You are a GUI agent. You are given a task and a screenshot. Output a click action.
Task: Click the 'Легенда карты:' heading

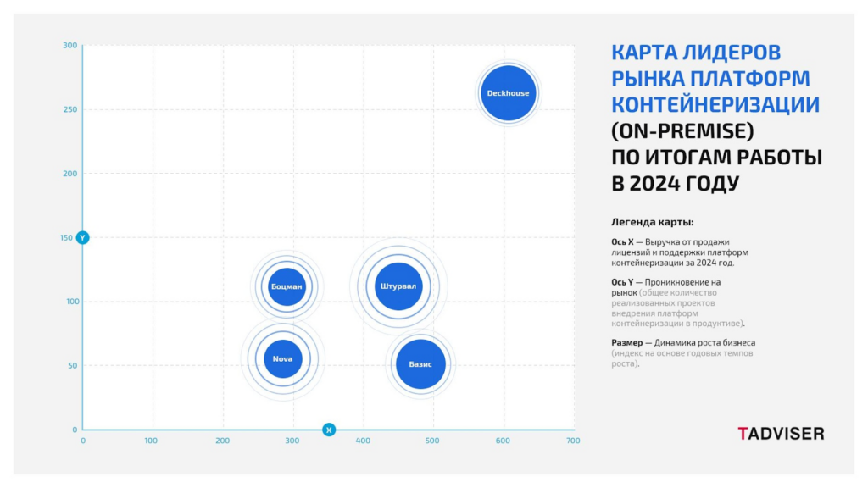(652, 222)
